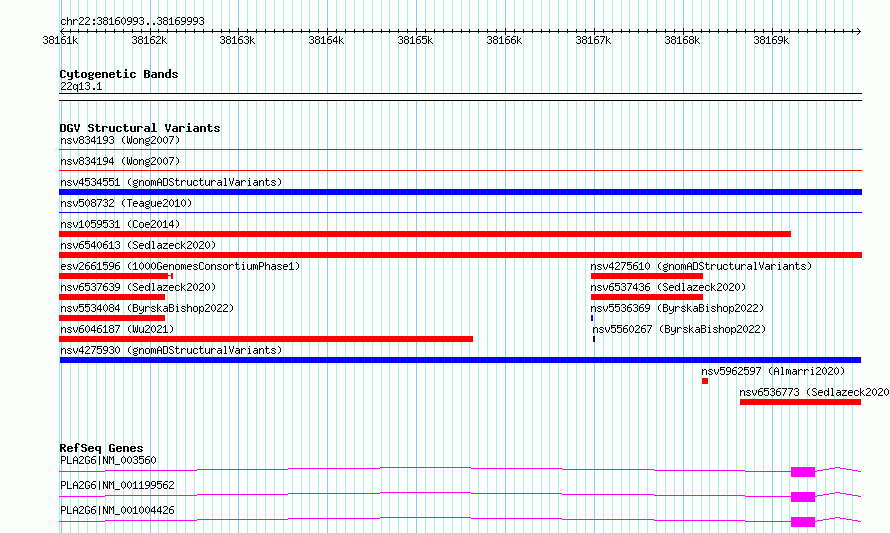The image size is (890, 533).
Task: Select the red bar under nsv4275610
Action: coord(646,276)
